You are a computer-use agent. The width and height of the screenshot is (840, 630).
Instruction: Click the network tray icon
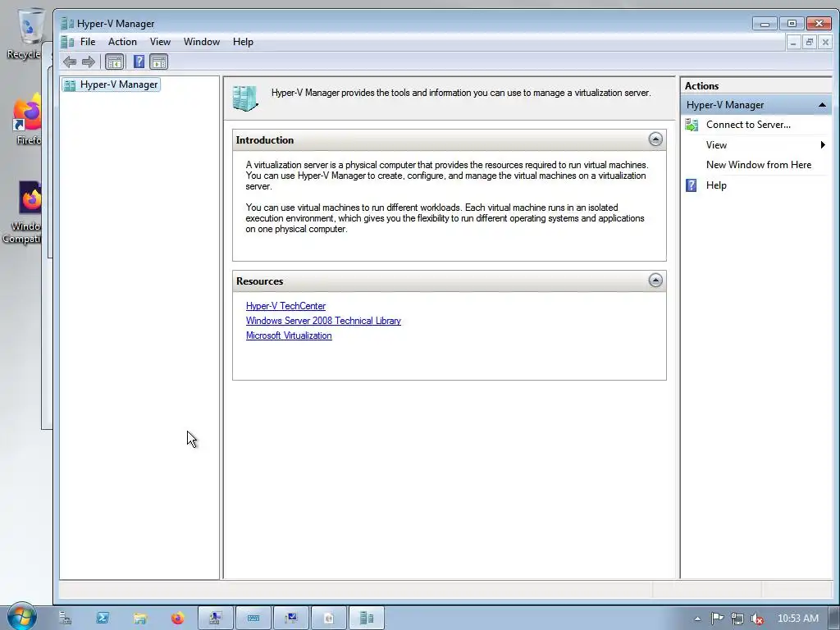coord(737,619)
